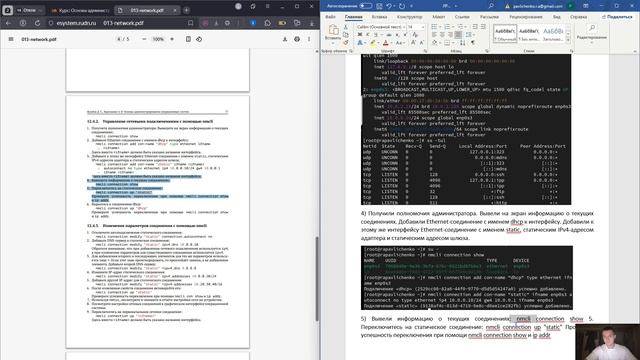640x360 pixels.
Task: Align text left in Word
Action: (x=434, y=35)
